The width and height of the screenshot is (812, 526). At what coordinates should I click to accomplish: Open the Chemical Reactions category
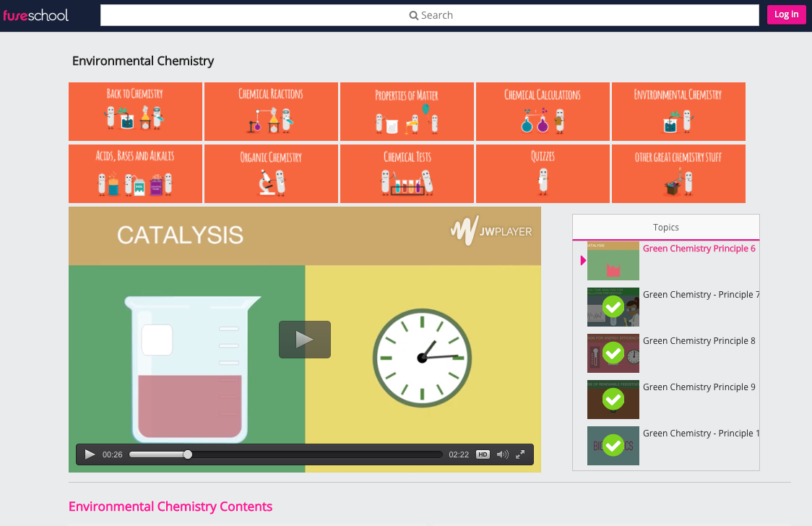pyautogui.click(x=271, y=111)
